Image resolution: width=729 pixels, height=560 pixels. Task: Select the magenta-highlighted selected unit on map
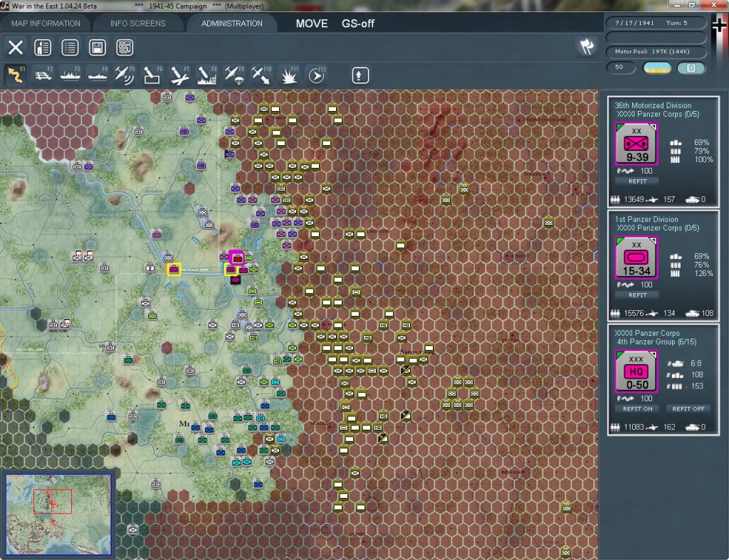point(236,258)
